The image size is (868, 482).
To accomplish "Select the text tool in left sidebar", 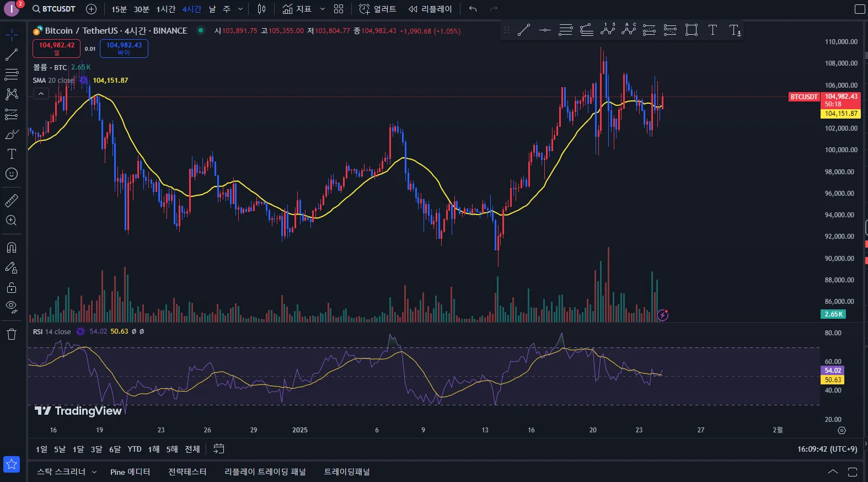I will (12, 154).
